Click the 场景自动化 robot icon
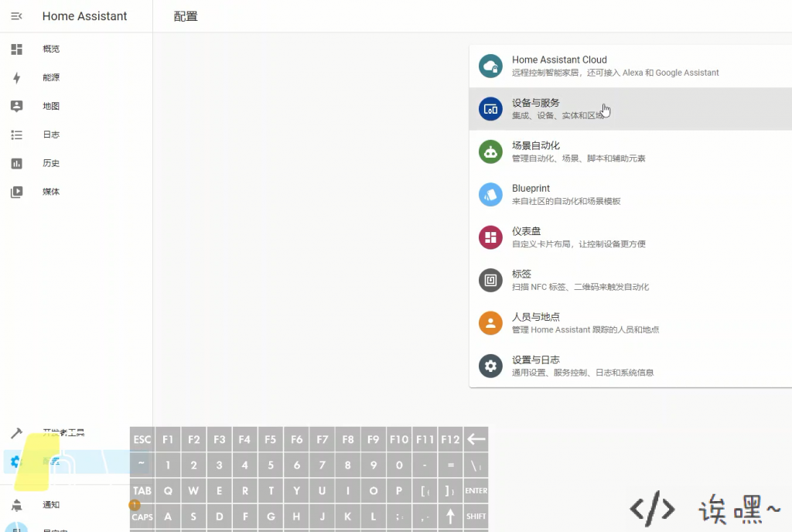 tap(490, 152)
